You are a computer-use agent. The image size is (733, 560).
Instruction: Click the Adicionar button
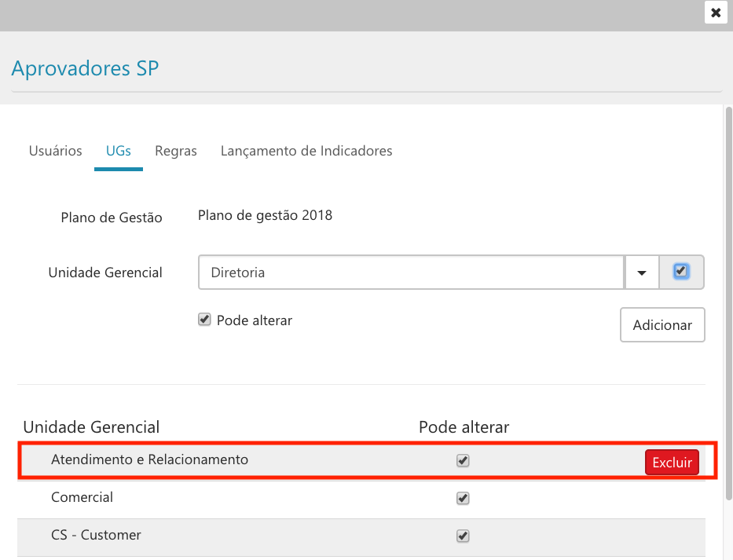(x=662, y=325)
